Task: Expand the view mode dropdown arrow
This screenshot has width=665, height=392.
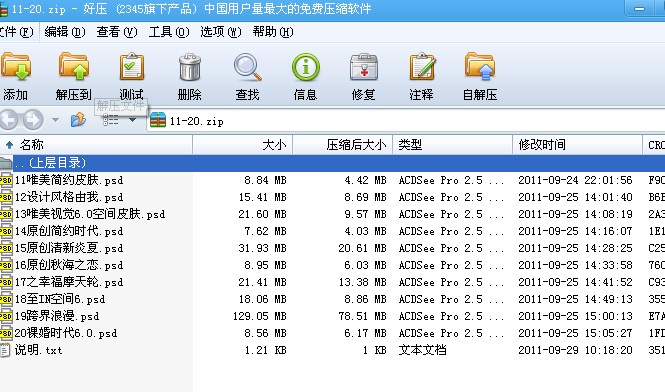Action: (x=132, y=120)
